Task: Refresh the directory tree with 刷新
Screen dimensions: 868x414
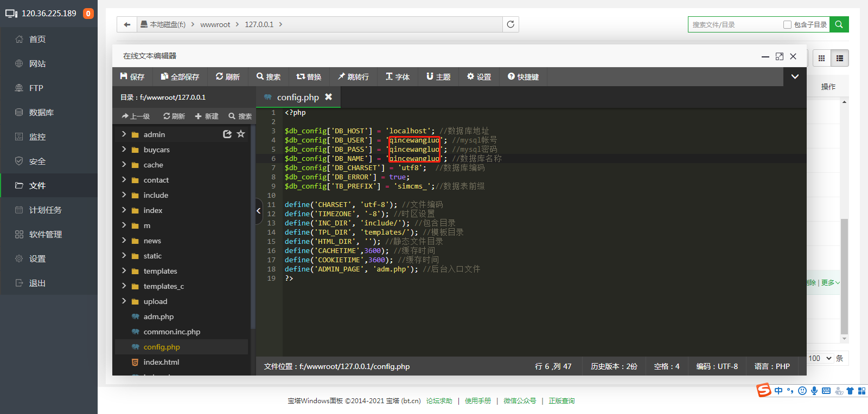Action: pyautogui.click(x=174, y=116)
